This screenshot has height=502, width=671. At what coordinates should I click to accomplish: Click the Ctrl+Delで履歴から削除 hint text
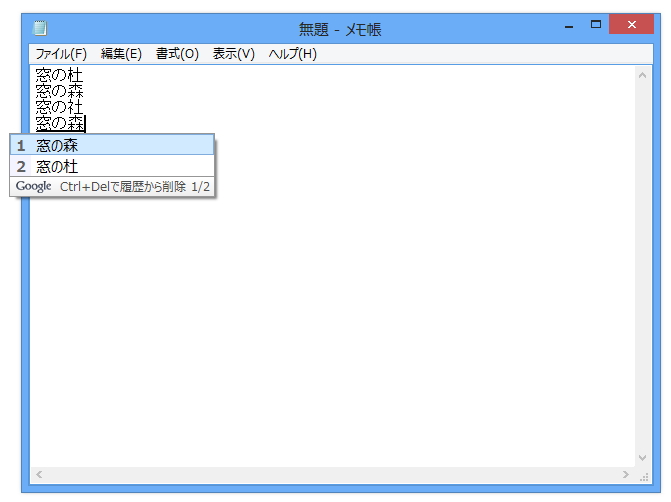pyautogui.click(x=123, y=187)
